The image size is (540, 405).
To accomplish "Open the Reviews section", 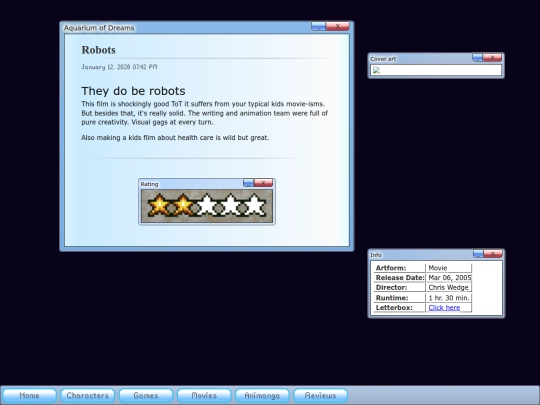I will (320, 395).
